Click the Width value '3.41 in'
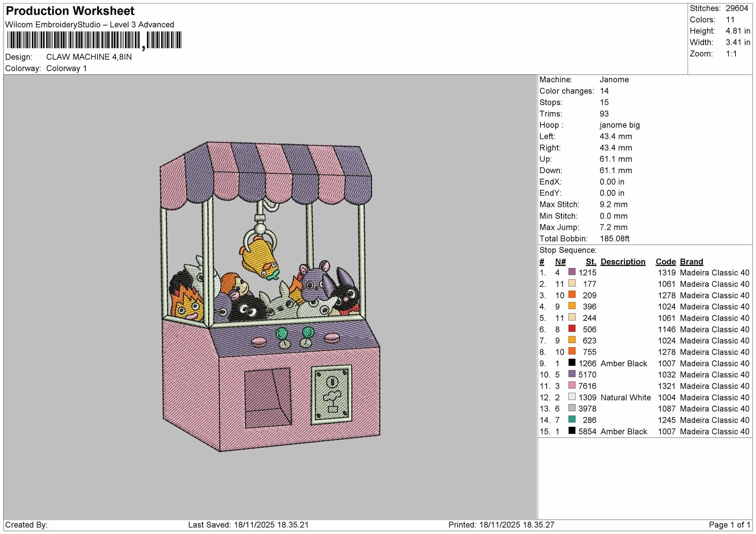The width and height of the screenshot is (756, 534). click(738, 42)
